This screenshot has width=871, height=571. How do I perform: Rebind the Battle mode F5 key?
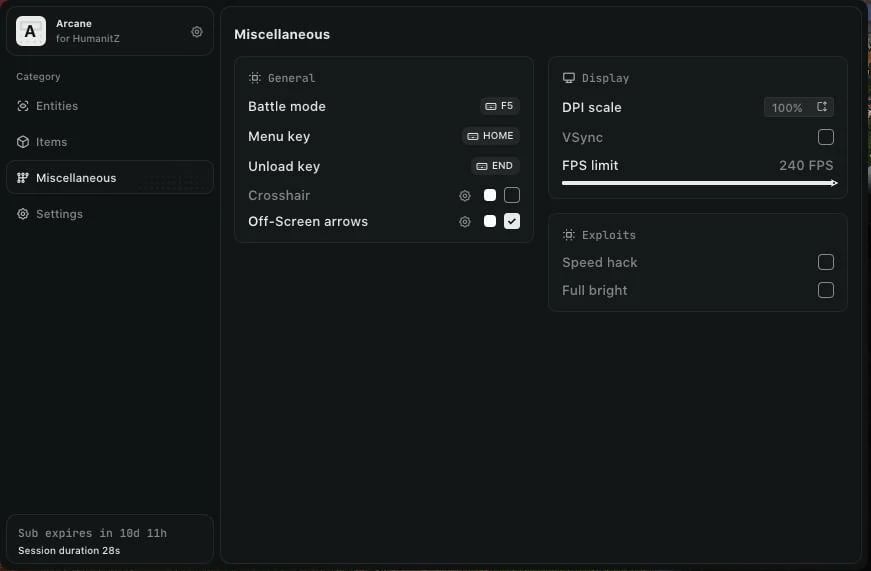pyautogui.click(x=500, y=106)
